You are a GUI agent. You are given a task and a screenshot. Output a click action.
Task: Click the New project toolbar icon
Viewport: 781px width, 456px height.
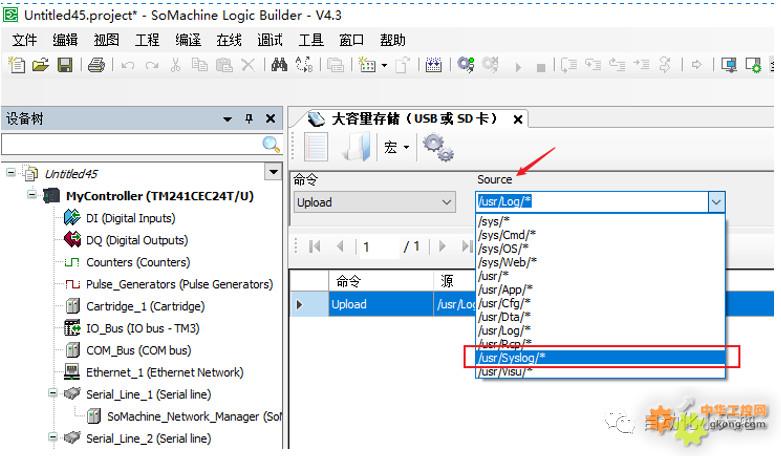click(x=17, y=65)
